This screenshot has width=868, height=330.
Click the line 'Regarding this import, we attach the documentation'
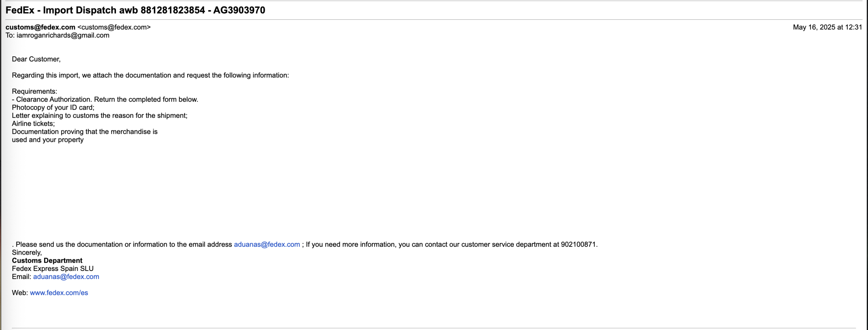151,75
